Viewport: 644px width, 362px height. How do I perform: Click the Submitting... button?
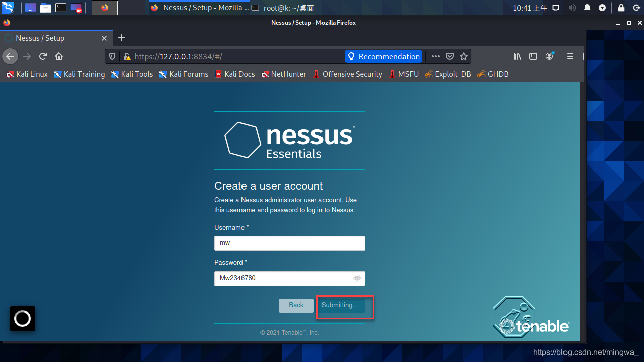341,305
